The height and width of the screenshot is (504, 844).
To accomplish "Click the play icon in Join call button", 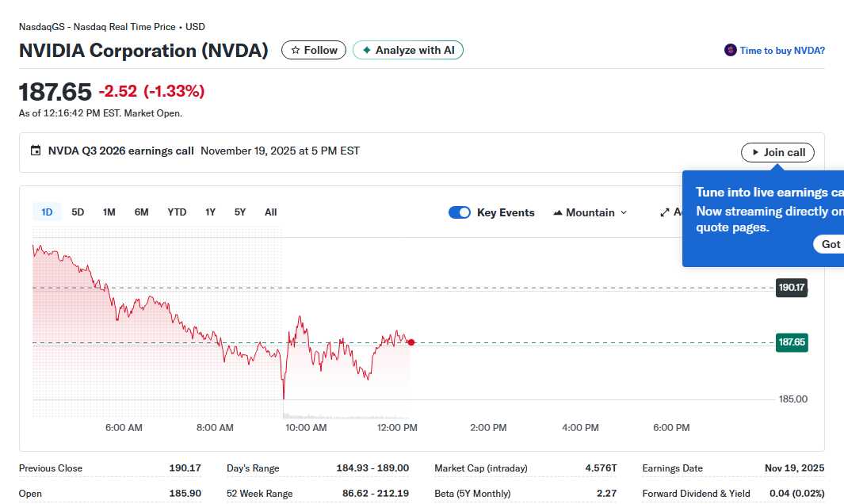I will pos(757,152).
